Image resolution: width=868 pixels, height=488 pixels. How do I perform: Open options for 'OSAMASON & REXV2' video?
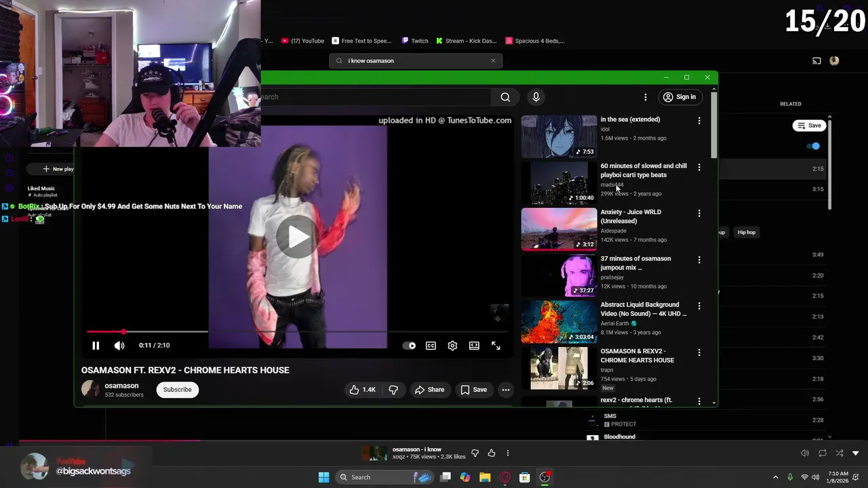[699, 352]
